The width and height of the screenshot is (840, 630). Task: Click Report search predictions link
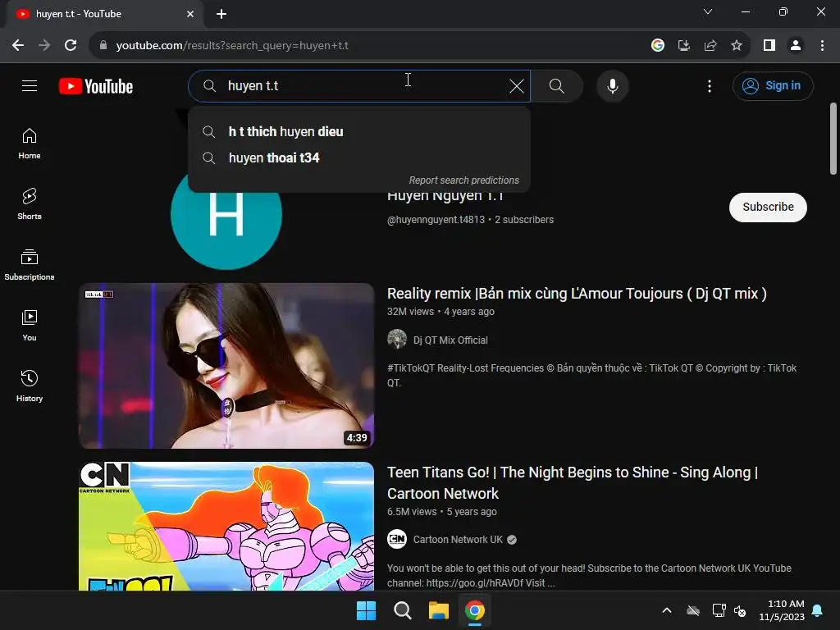464,180
